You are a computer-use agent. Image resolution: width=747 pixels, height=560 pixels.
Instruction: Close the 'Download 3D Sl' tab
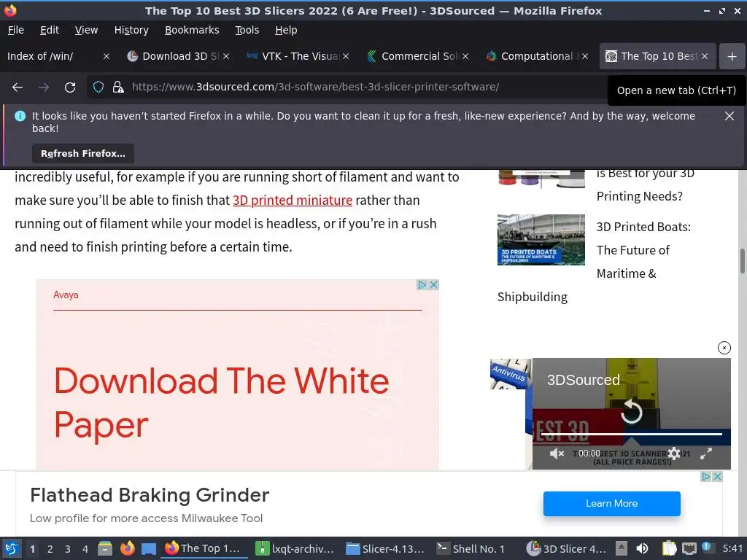click(226, 56)
